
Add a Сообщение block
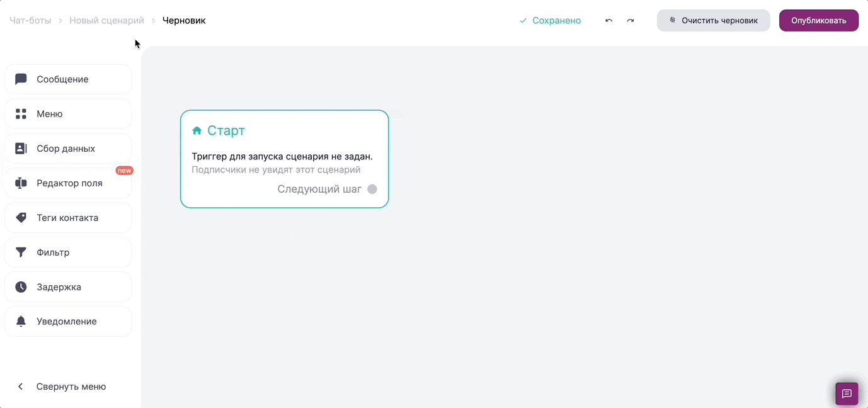tap(68, 79)
